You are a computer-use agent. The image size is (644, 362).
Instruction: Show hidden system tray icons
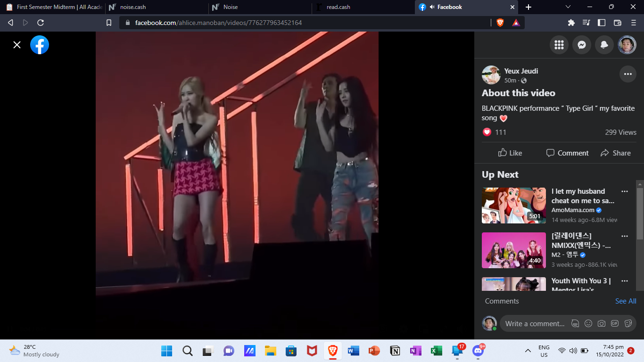528,351
